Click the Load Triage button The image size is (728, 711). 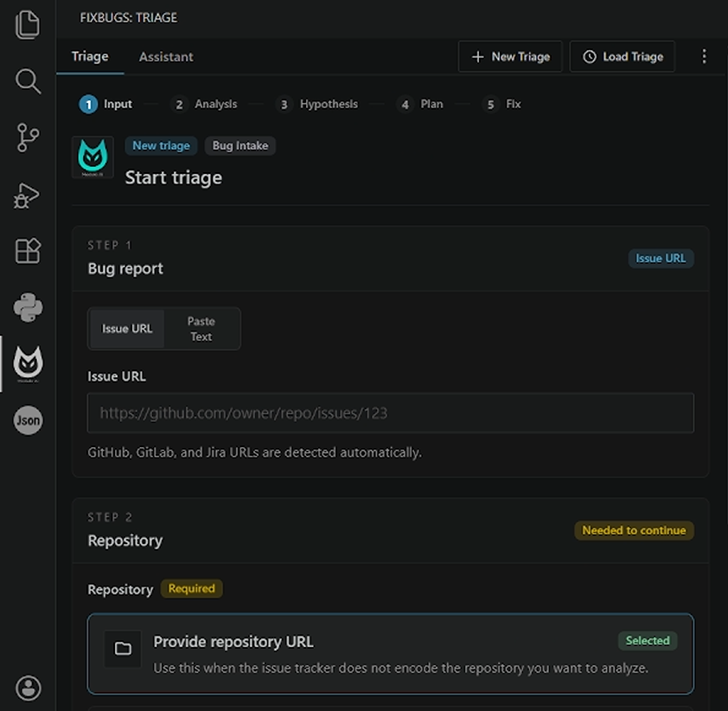point(623,57)
